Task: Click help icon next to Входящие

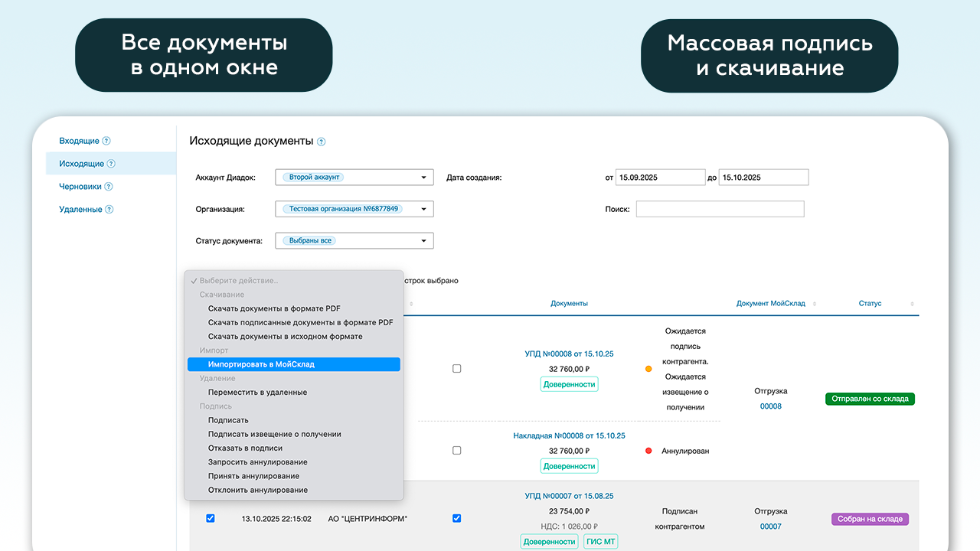Action: point(107,141)
